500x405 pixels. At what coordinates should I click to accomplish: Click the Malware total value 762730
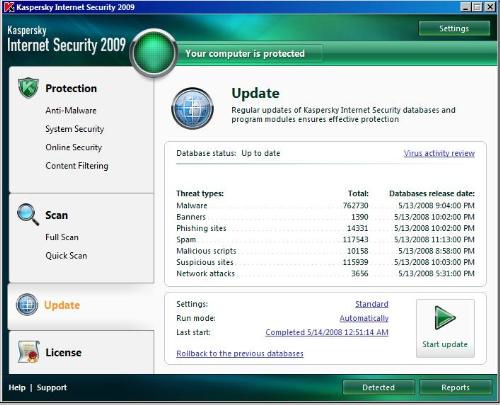coord(355,205)
